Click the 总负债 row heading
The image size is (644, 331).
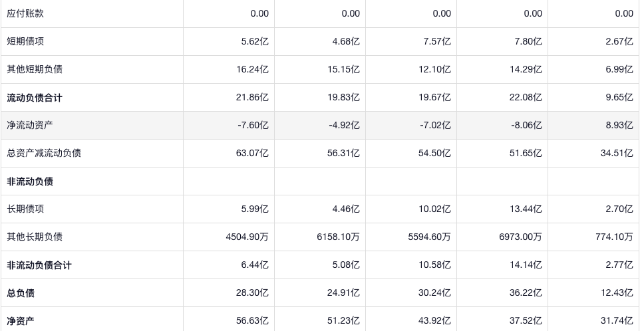tap(21, 293)
